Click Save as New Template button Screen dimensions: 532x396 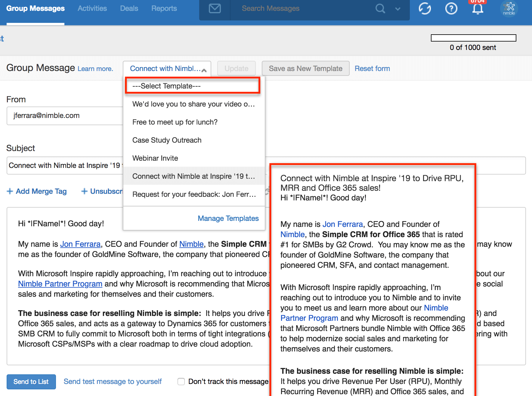[305, 69]
